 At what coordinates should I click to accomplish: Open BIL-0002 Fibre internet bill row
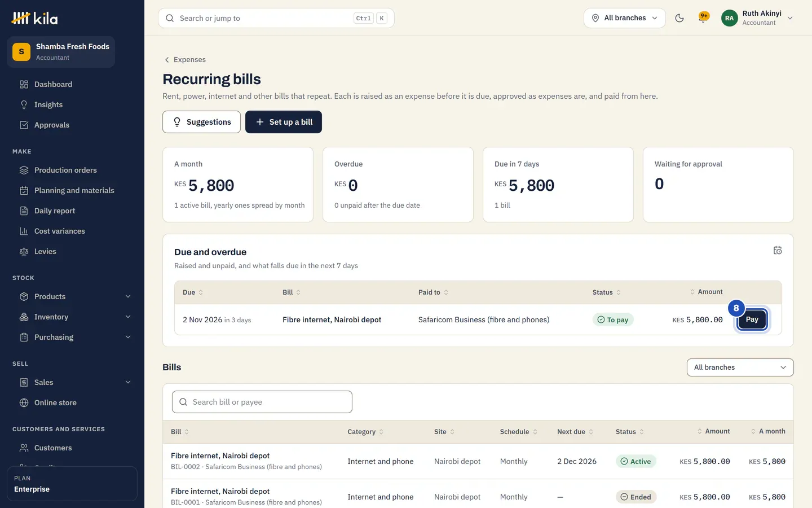pyautogui.click(x=478, y=461)
